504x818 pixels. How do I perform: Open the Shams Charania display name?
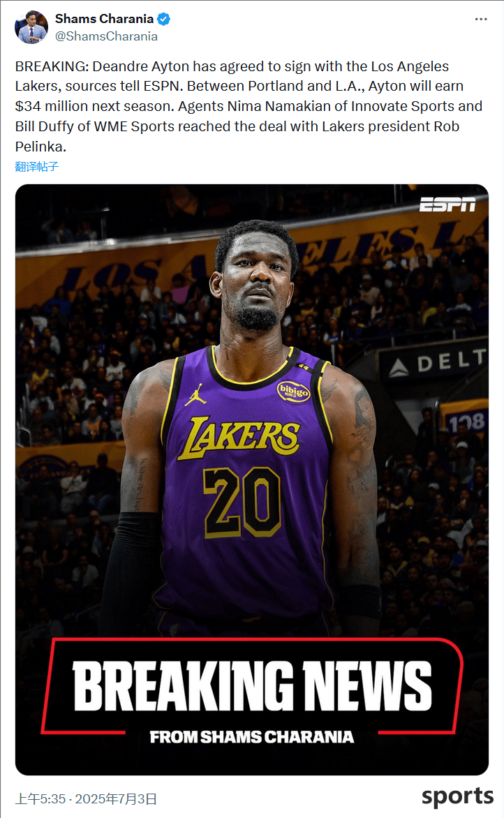(x=104, y=19)
